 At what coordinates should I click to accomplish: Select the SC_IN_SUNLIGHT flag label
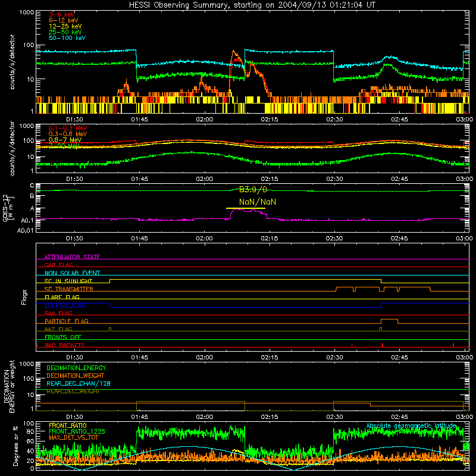pyautogui.click(x=68, y=281)
